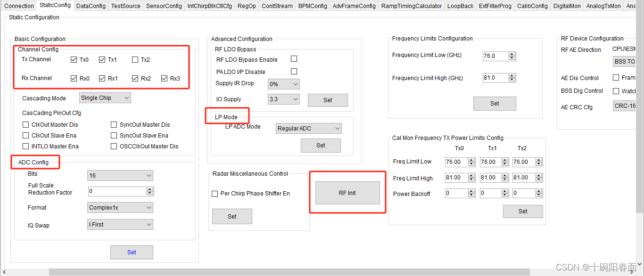Check OSCClkOut Master Dis option
This screenshot has height=276, width=644.
(x=114, y=146)
